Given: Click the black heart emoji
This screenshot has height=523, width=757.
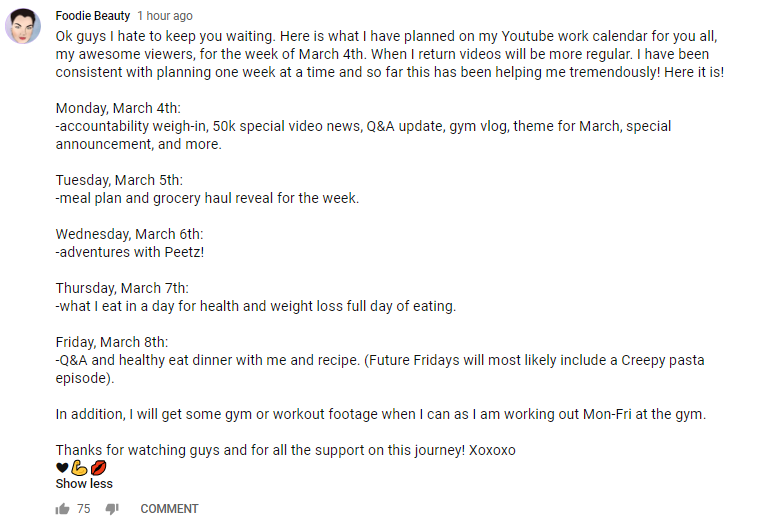Looking at the screenshot, I should (62, 467).
